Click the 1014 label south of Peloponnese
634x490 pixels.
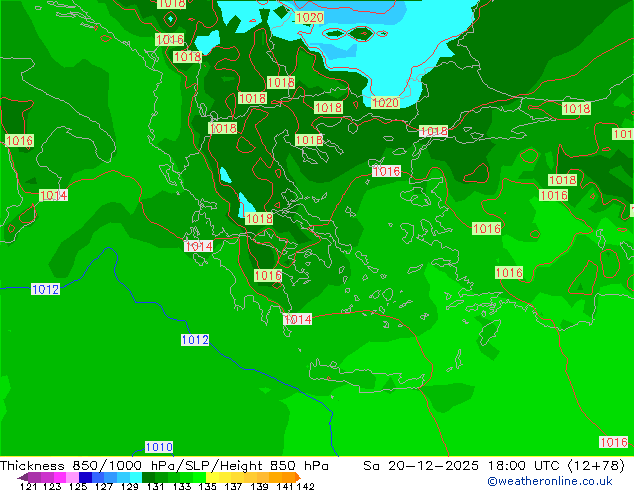pos(298,319)
